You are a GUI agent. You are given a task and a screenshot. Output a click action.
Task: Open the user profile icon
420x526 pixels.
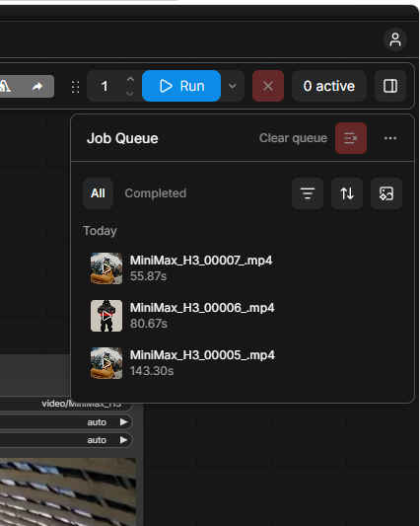pyautogui.click(x=395, y=39)
